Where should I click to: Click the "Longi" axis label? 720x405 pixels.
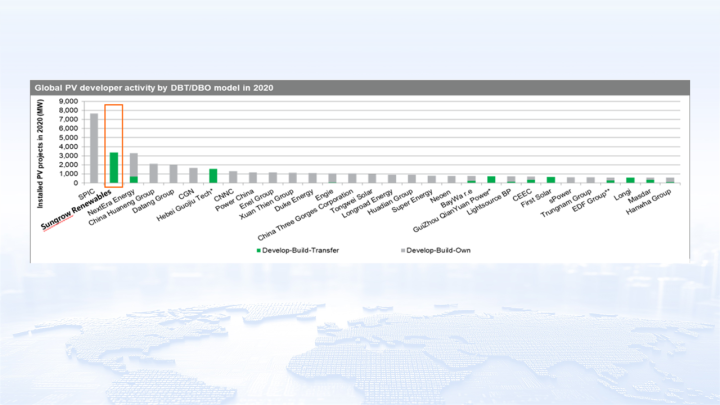pyautogui.click(x=622, y=194)
